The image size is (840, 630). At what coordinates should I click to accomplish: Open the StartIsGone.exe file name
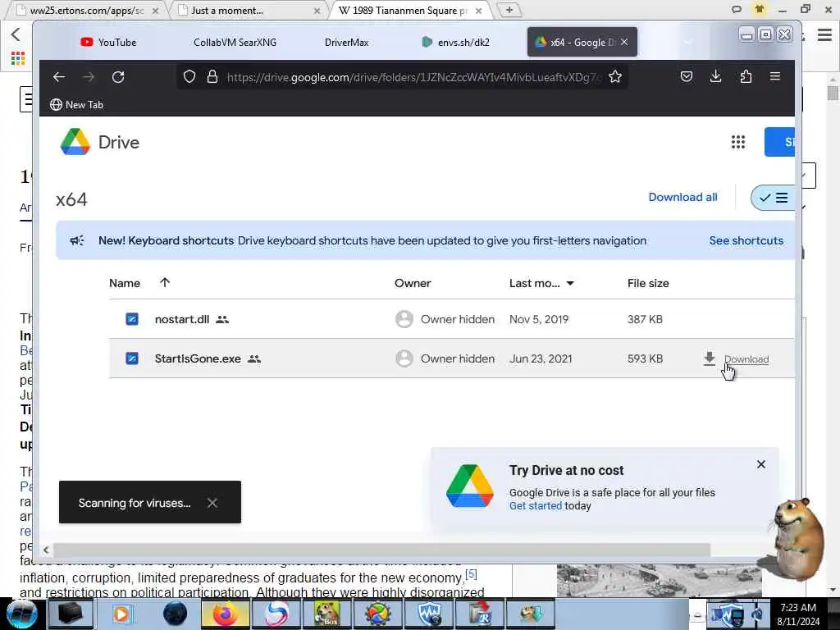(x=198, y=359)
